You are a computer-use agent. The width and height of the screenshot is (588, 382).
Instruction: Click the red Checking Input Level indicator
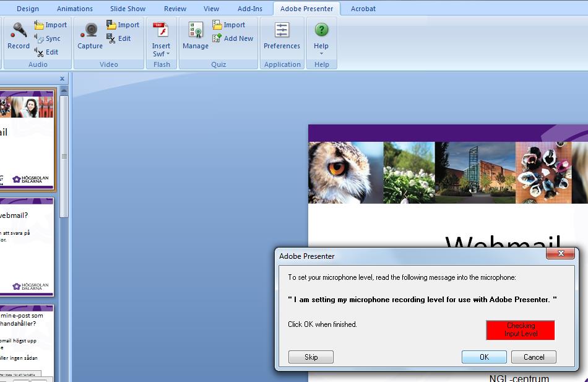(x=521, y=330)
